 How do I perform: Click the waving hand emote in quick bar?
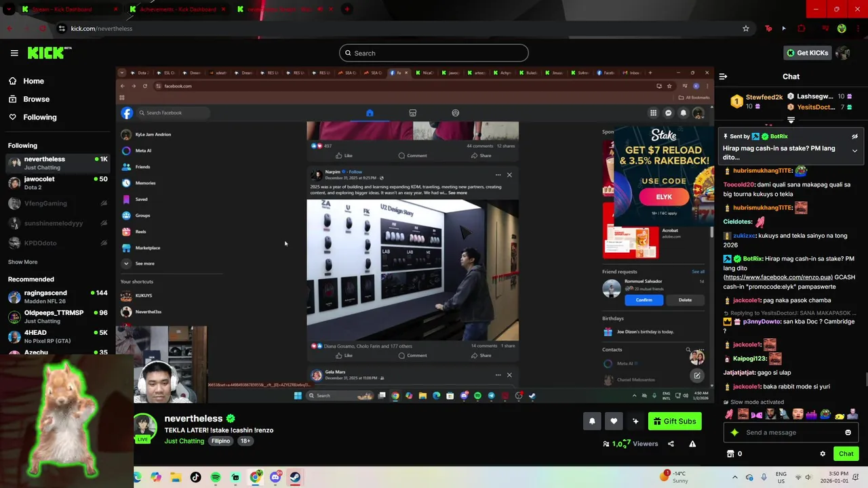(729, 414)
